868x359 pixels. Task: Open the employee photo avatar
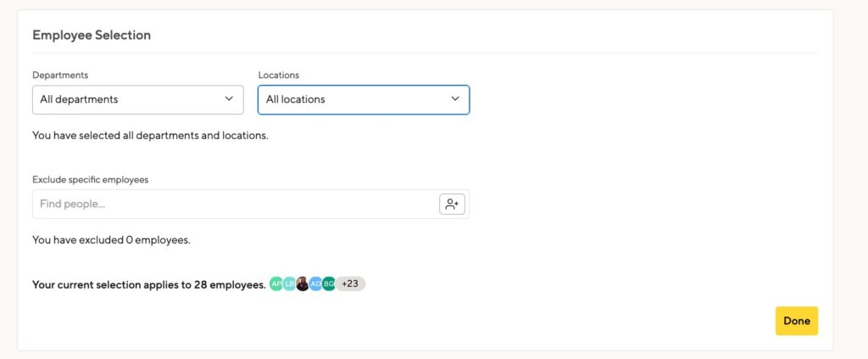303,283
